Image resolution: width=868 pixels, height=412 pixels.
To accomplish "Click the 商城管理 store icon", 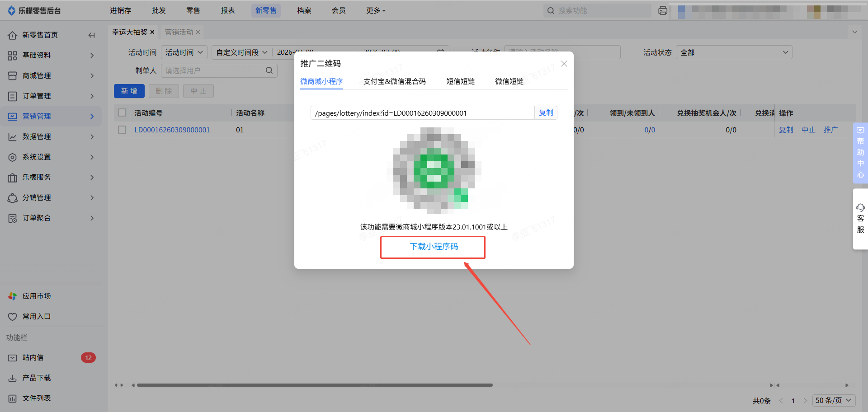I will coord(13,76).
